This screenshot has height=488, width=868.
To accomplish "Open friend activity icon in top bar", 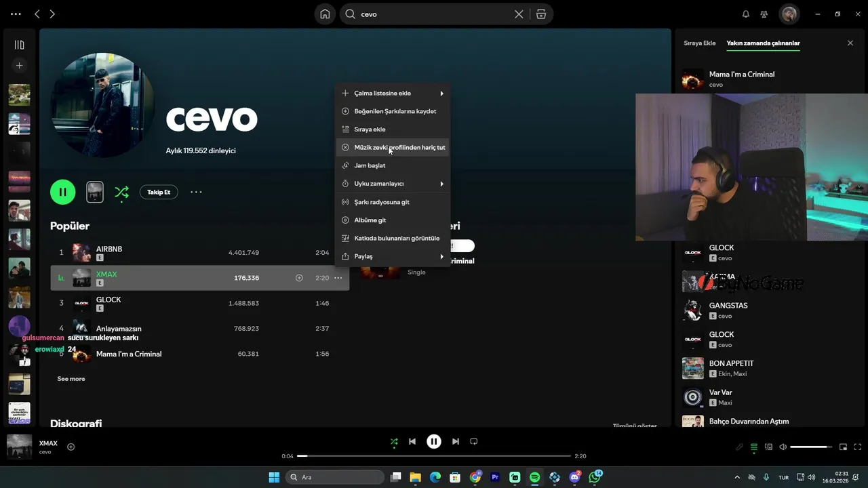I will tap(764, 14).
